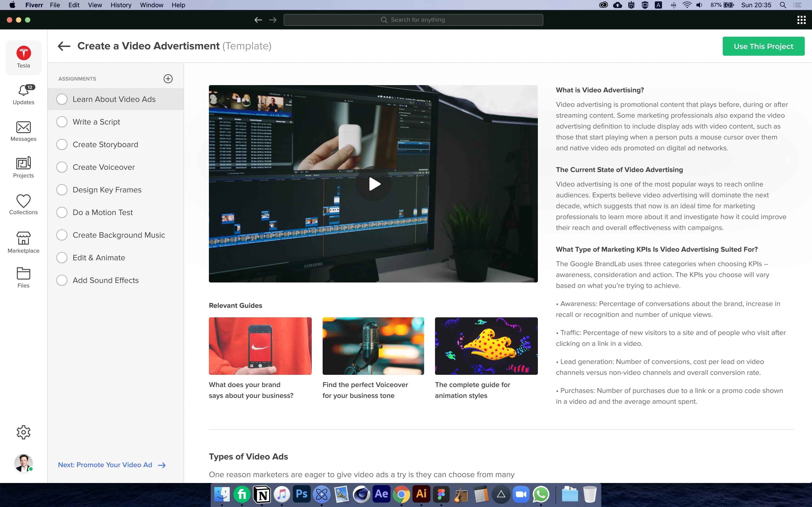Click the Use This Project button
The width and height of the screenshot is (812, 507).
(763, 46)
